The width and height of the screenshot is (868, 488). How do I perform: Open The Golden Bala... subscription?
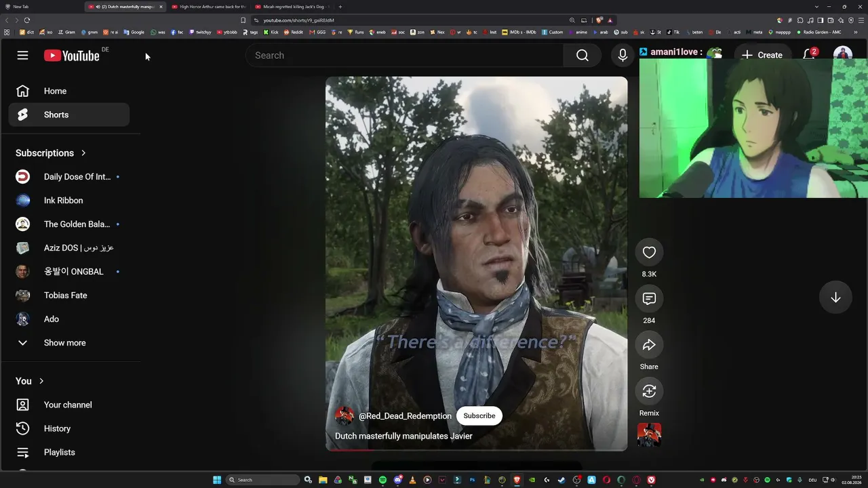point(68,224)
